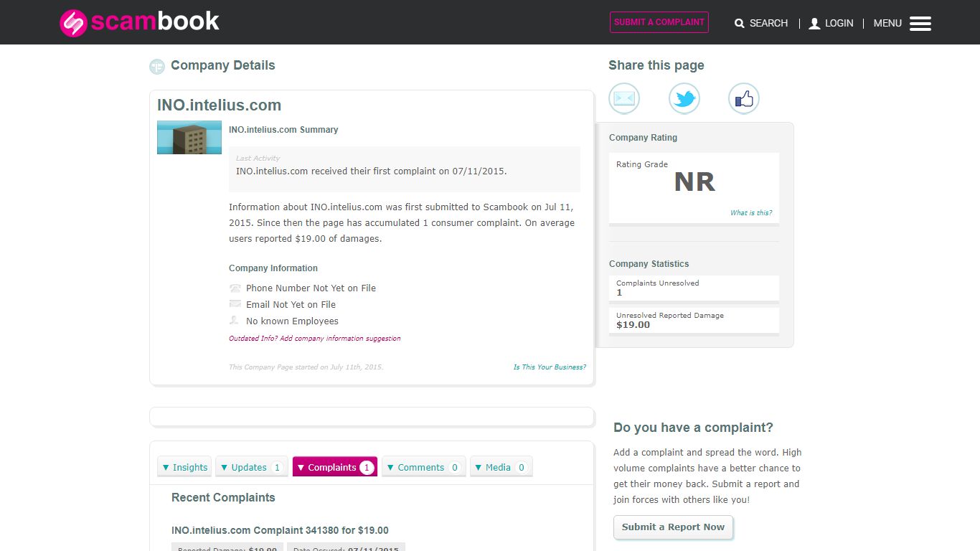Click Is This Your Business? link
This screenshot has height=551, width=980.
550,367
